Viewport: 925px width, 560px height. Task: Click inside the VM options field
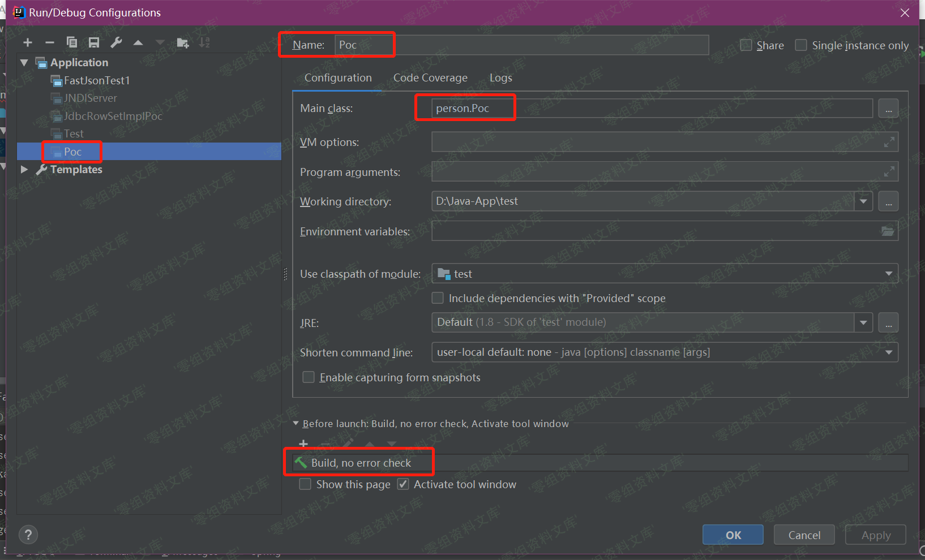(657, 142)
